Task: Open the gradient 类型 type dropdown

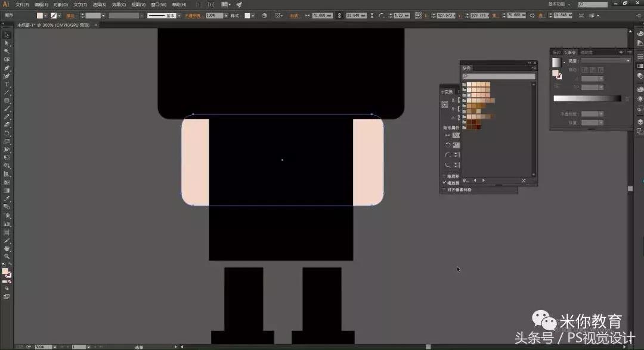Action: [x=606, y=61]
